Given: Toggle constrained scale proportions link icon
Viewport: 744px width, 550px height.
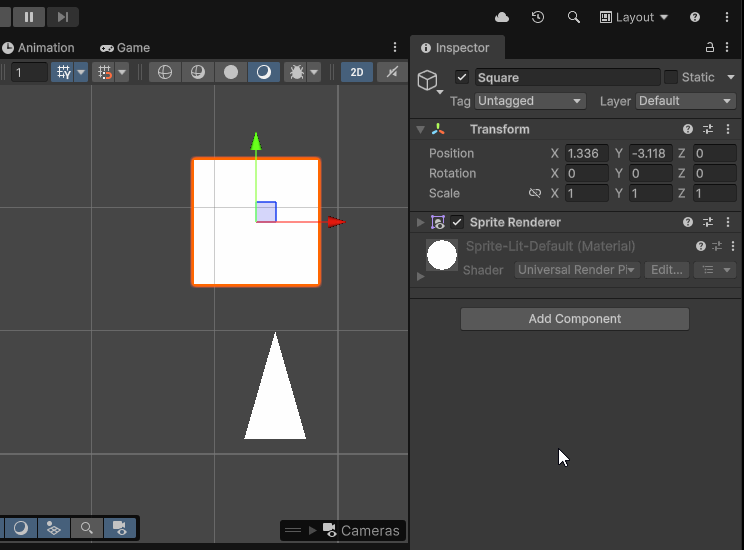Looking at the screenshot, I should pos(535,193).
